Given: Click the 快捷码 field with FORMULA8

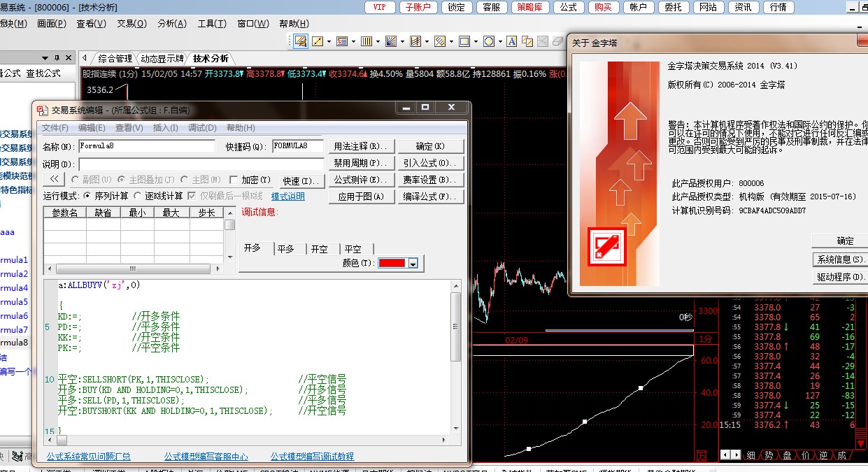Looking at the screenshot, I should pyautogui.click(x=298, y=146).
